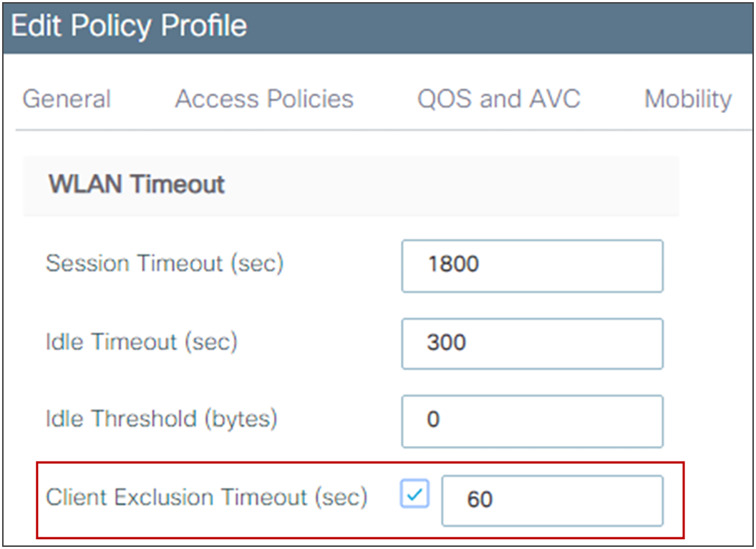Screen dimensions: 756x549
Task: Click the Client Exclusion Timeout field showing 60
Action: [553, 501]
